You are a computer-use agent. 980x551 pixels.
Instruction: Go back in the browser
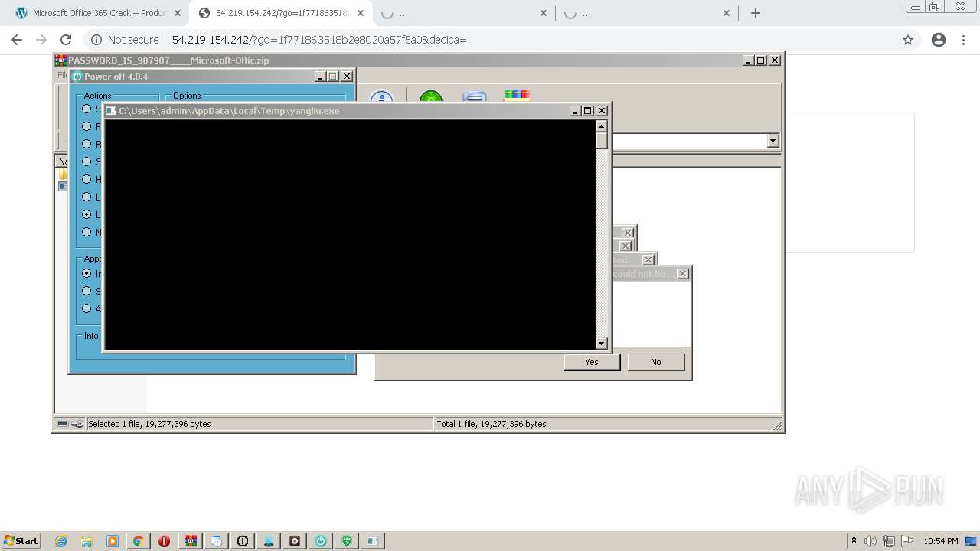(17, 40)
